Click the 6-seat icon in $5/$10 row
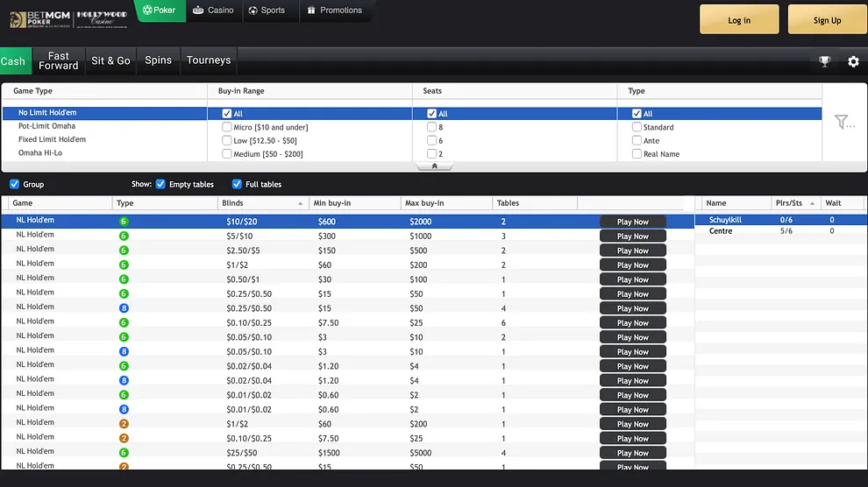 click(x=124, y=236)
